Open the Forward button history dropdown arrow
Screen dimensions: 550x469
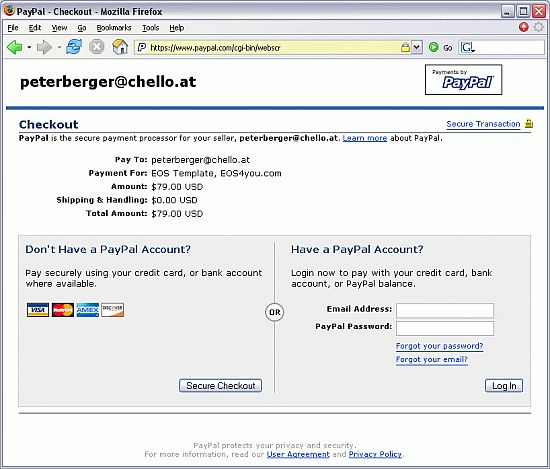pyautogui.click(x=59, y=47)
